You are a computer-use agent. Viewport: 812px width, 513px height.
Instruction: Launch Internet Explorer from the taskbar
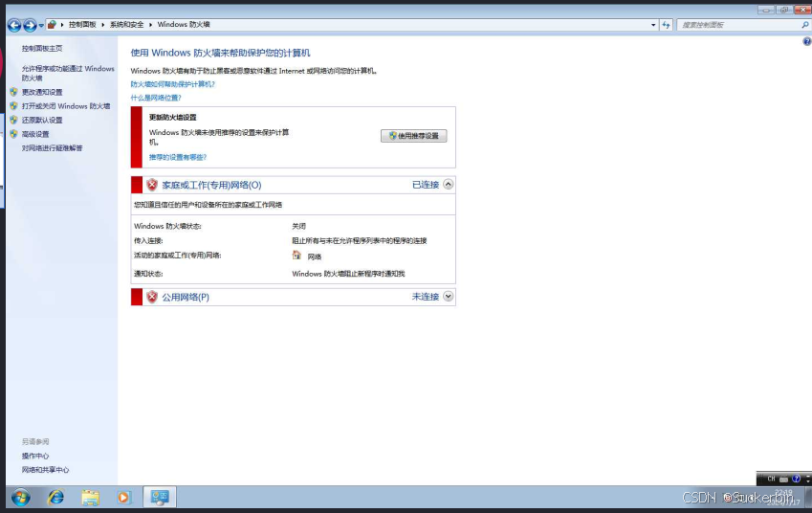55,498
